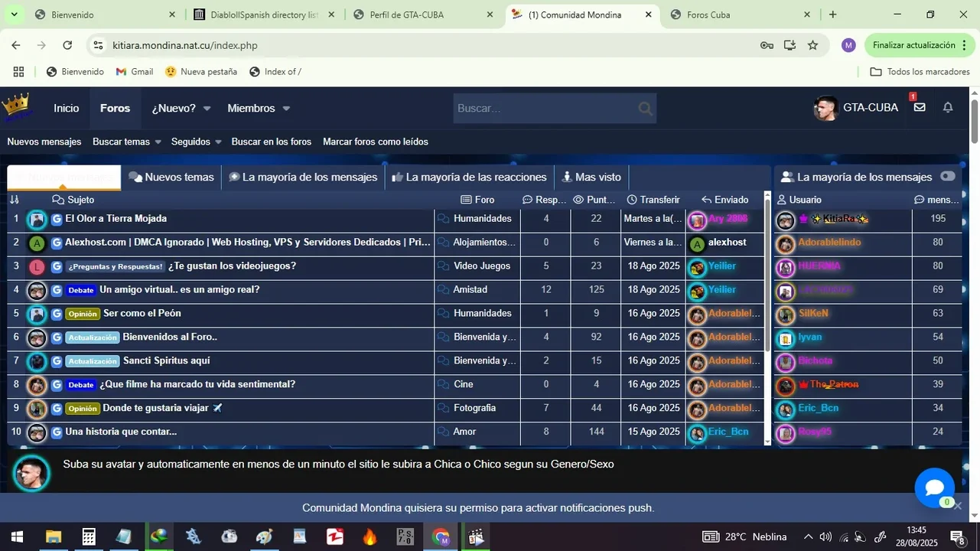Open Calculator from the Windows taskbar

click(89, 536)
